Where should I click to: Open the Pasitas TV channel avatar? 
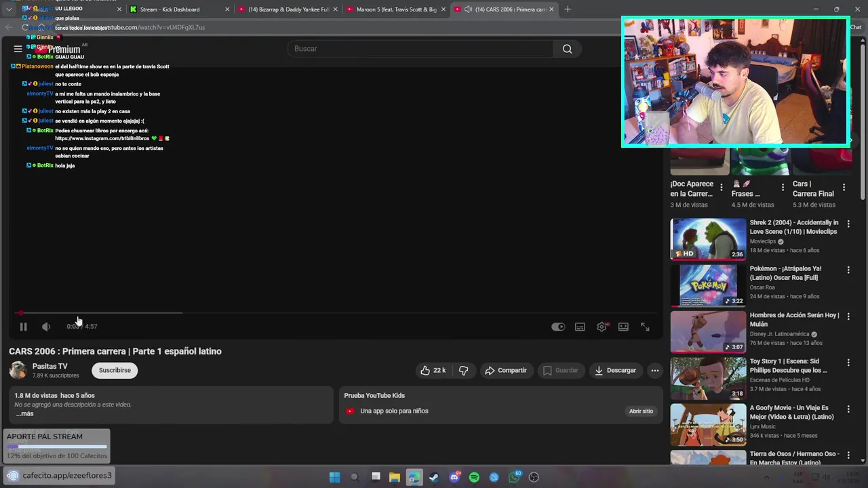18,370
